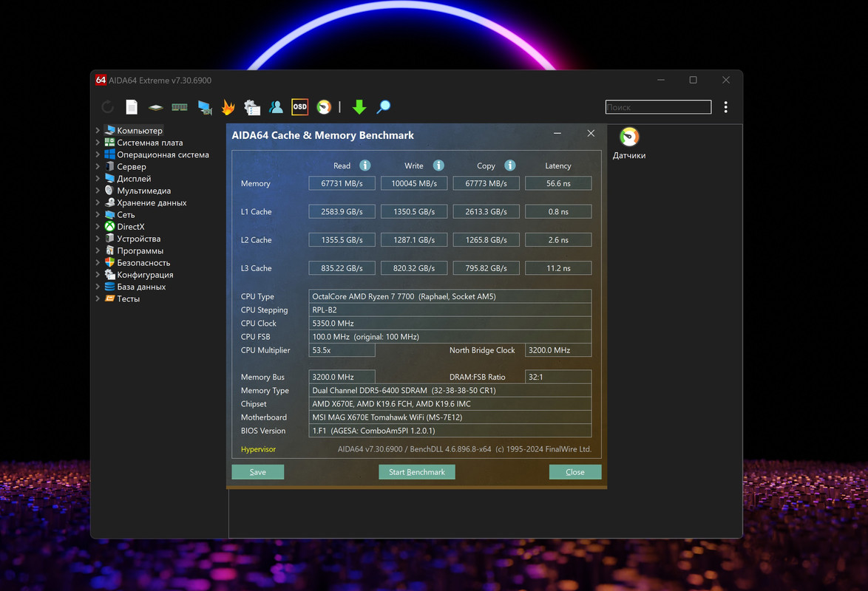Image resolution: width=868 pixels, height=591 pixels.
Task: Expand the Системная плата chevron
Action: coord(98,143)
